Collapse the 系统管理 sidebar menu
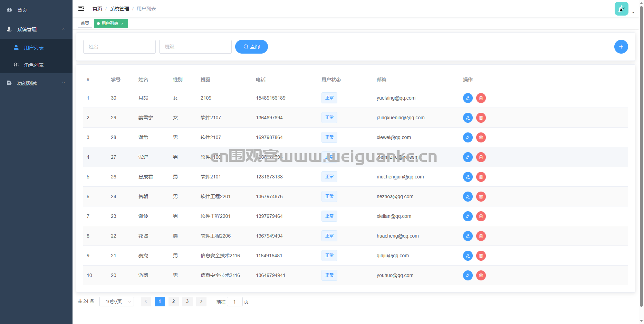Image resolution: width=644 pixels, height=324 pixels. (x=36, y=29)
